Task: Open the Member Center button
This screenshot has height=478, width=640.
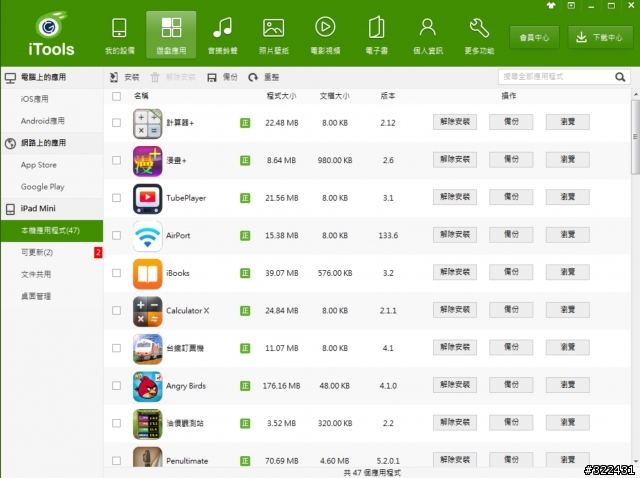Action: (x=534, y=38)
